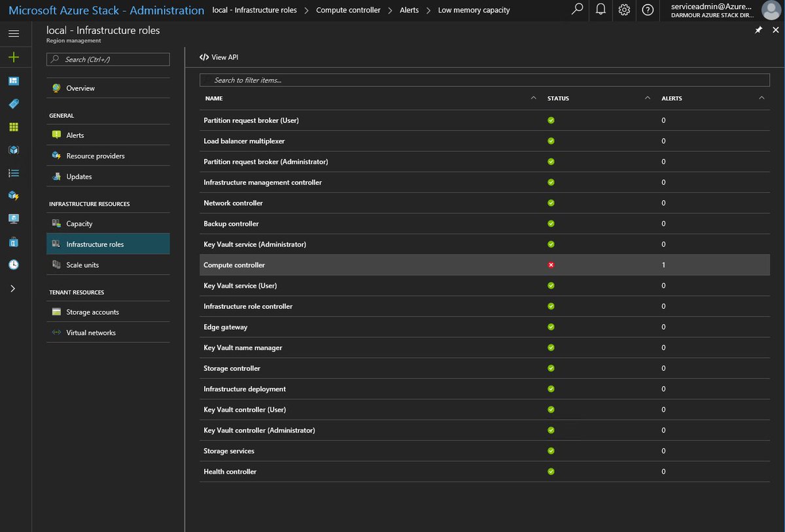Select Partition request broker (Administrator) row

(x=485, y=162)
